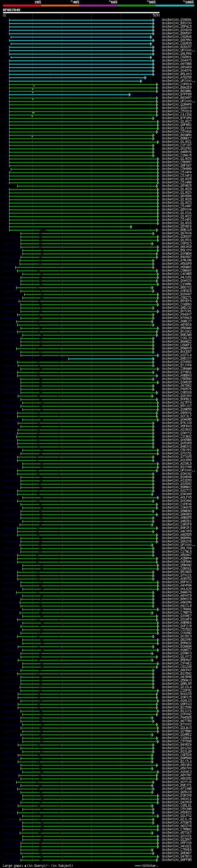
Task: Select the UniRef100_B7FFB9 label
Action: pos(177,94)
